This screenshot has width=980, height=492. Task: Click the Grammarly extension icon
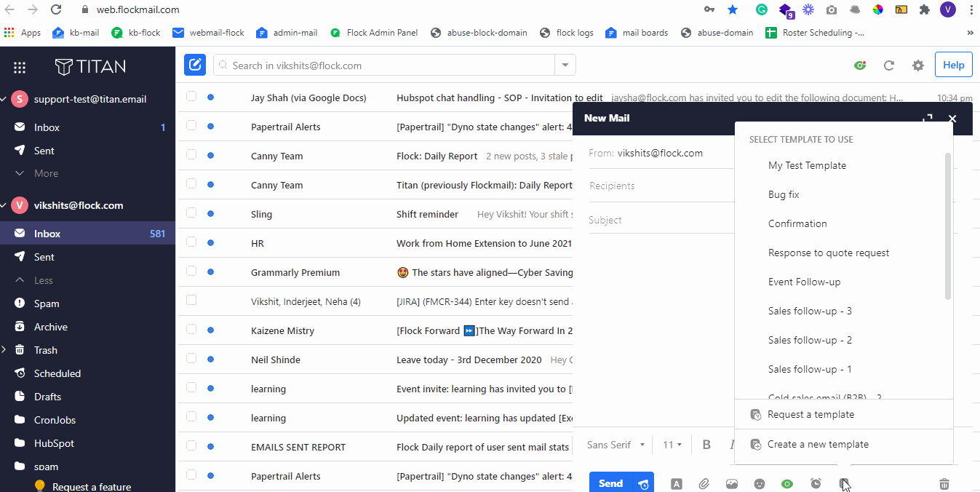pyautogui.click(x=762, y=9)
